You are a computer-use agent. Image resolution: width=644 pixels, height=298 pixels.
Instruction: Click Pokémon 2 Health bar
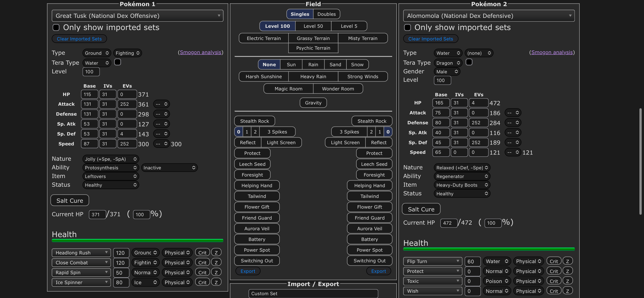[489, 249]
